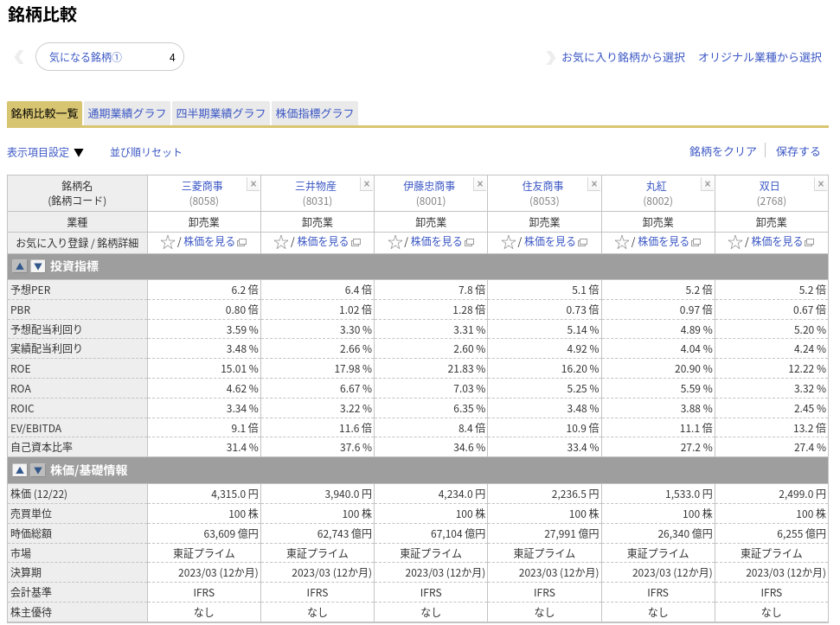
Task: Go to the previous watchlist with left chevron
Action: (x=19, y=57)
